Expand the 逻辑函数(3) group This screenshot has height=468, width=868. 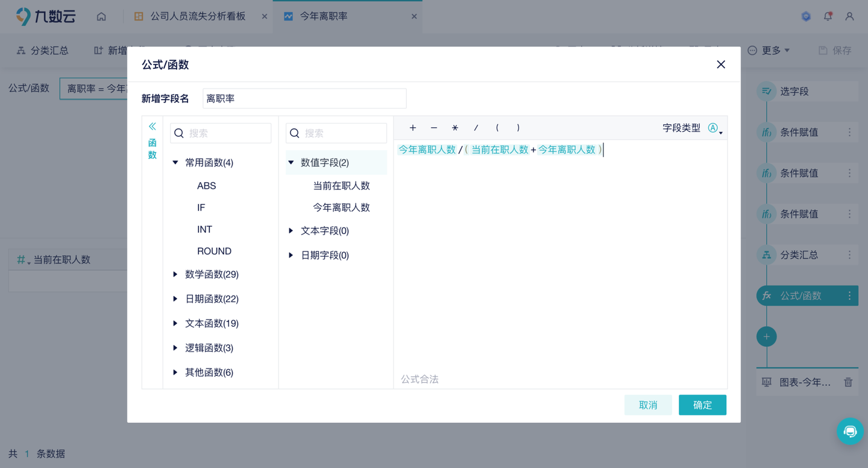coord(175,348)
